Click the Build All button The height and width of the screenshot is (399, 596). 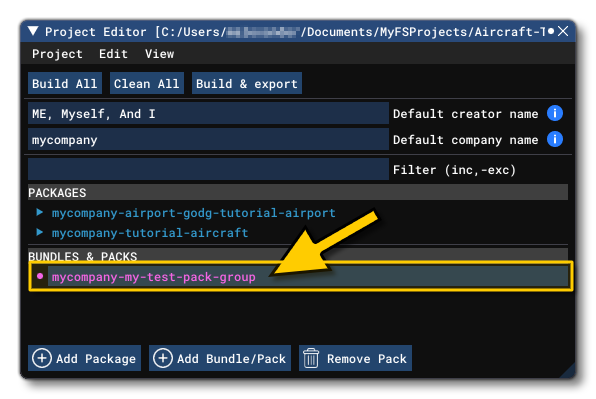[x=65, y=83]
